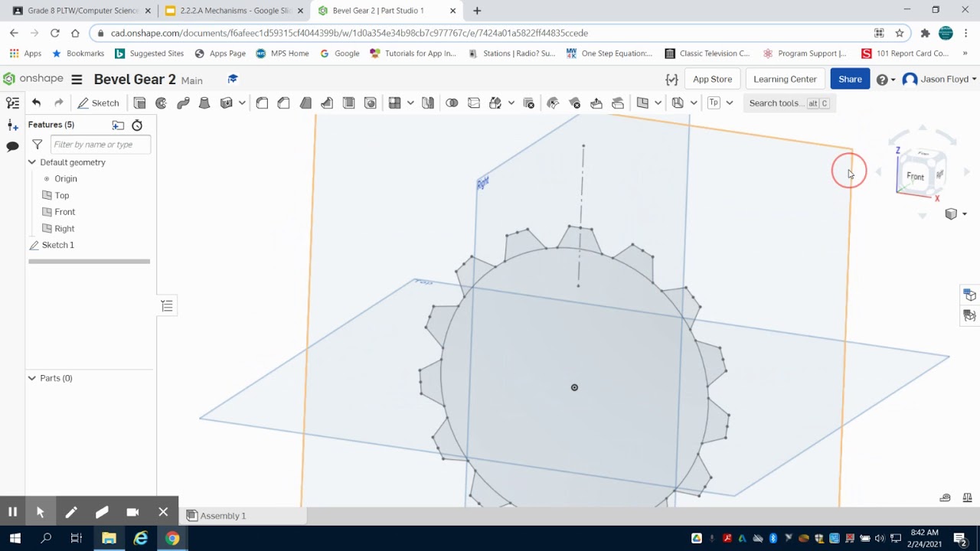
Task: Open the feature list toggle icon
Action: 12,103
